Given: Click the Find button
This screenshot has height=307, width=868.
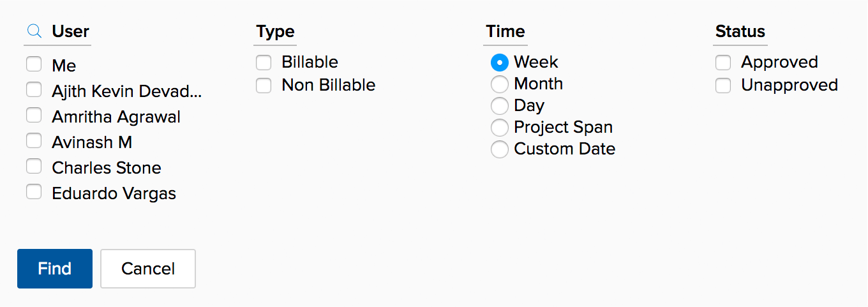Looking at the screenshot, I should (x=55, y=269).
